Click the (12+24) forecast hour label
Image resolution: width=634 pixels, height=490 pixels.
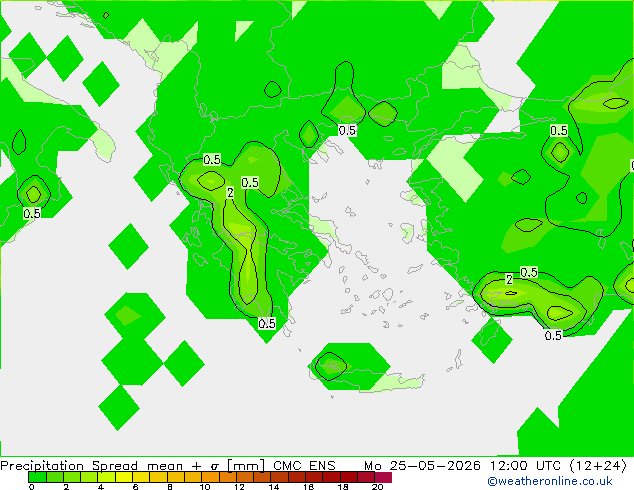598,466
